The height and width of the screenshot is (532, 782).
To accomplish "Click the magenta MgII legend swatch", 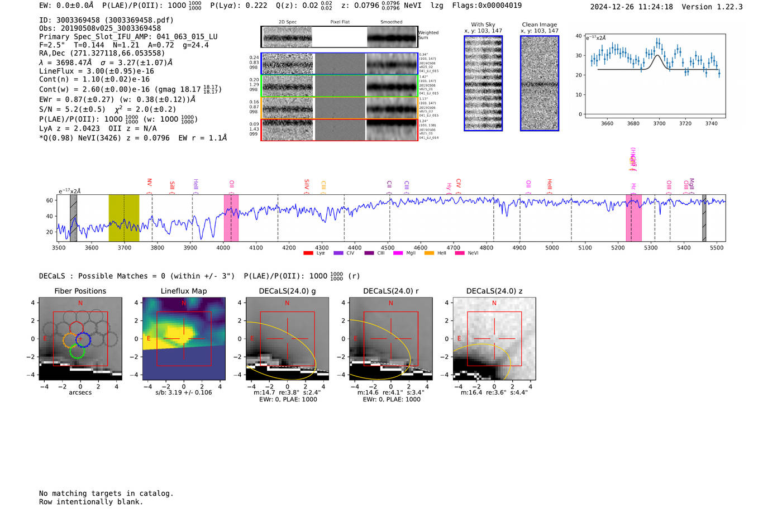I will pos(398,253).
